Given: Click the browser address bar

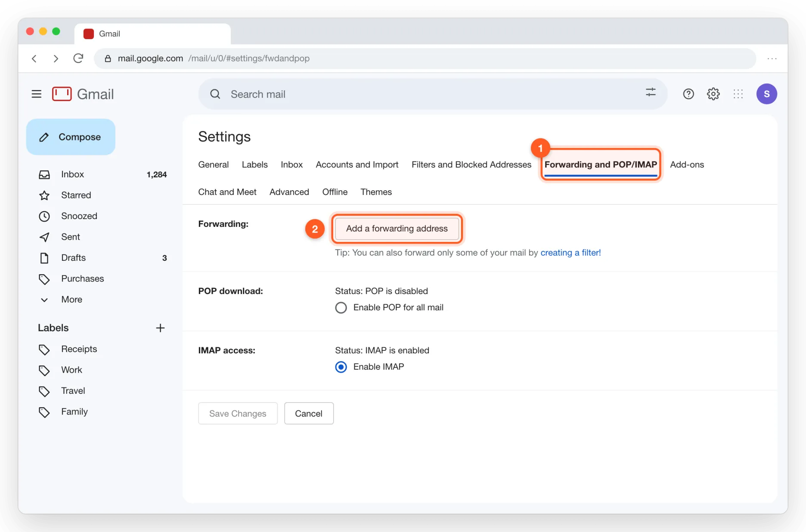Looking at the screenshot, I should tap(425, 59).
